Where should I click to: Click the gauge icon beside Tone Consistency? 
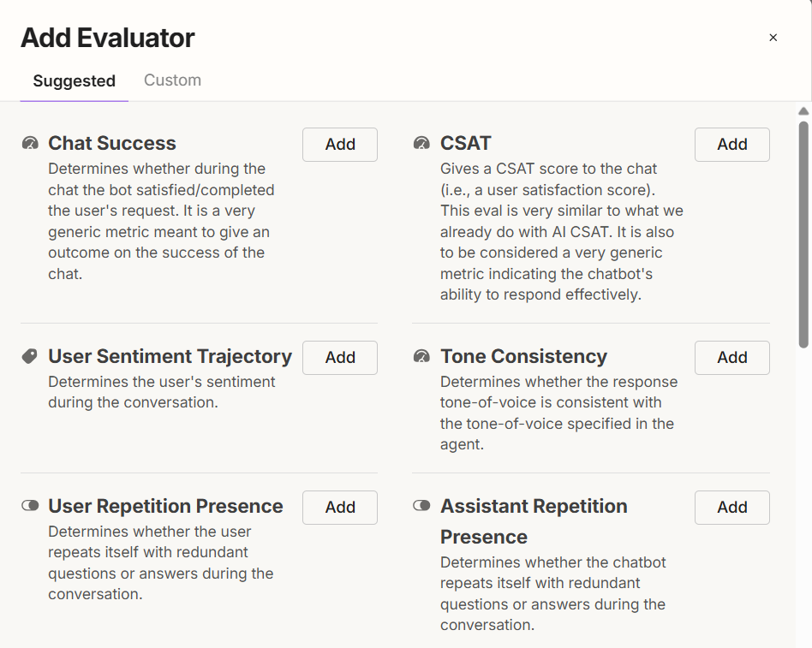421,356
